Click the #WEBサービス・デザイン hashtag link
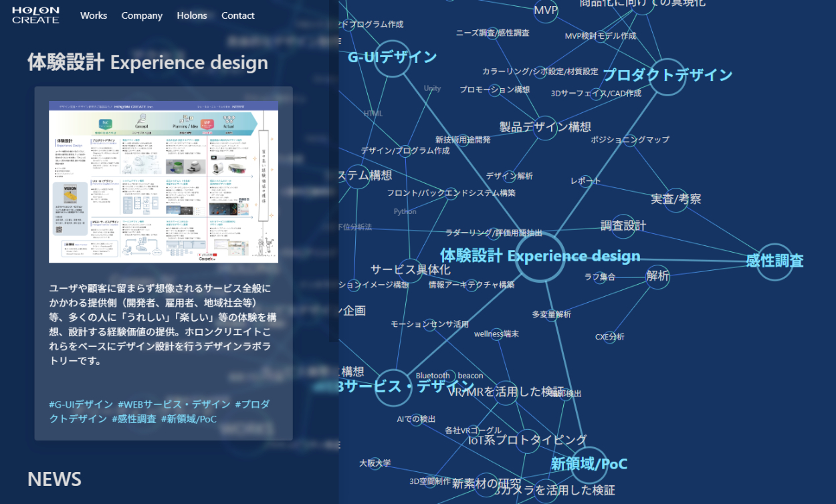 pyautogui.click(x=174, y=404)
